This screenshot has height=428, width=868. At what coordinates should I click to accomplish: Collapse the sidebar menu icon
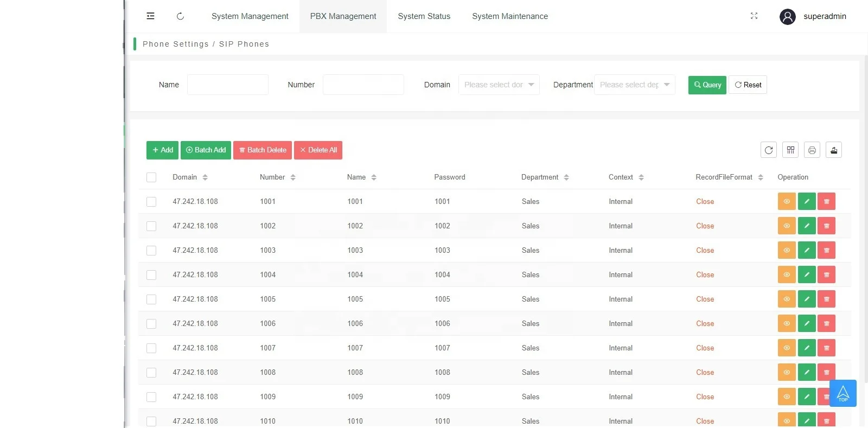[150, 16]
